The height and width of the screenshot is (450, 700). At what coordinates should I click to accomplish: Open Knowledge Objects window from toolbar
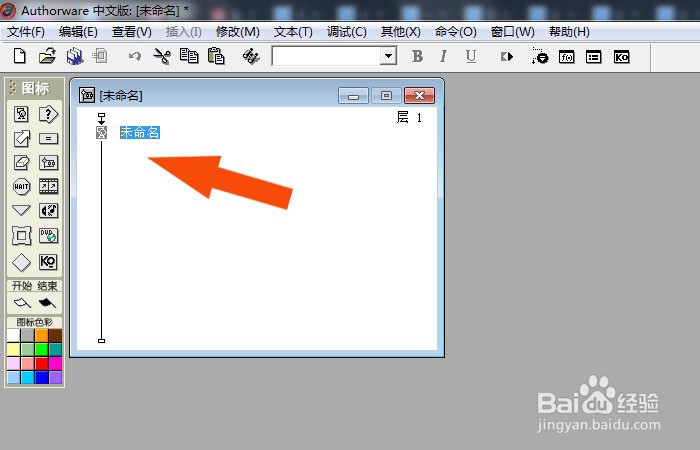tap(621, 57)
